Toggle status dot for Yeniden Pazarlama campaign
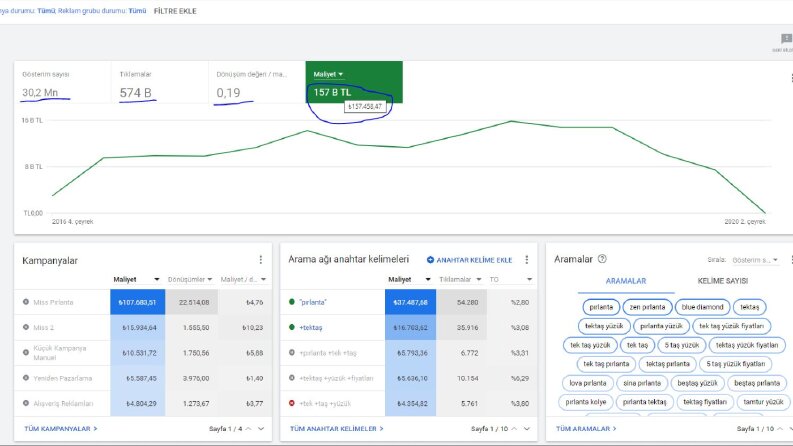The height and width of the screenshot is (446, 793). 26,378
